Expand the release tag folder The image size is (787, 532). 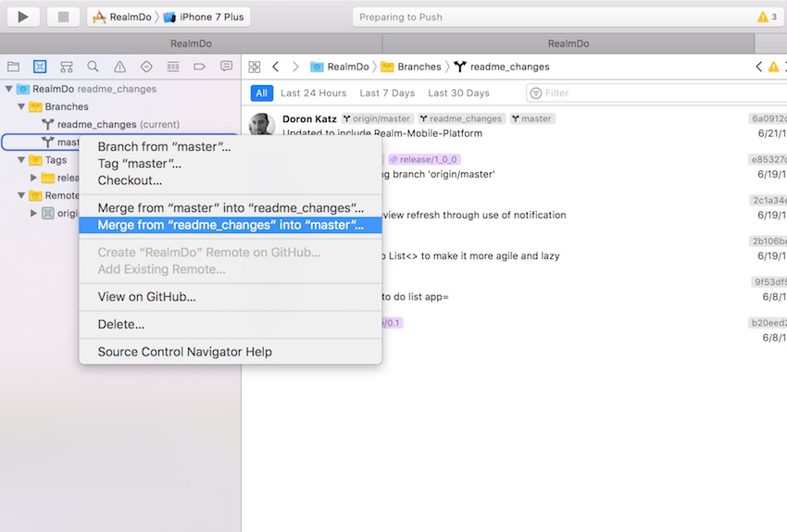[33, 178]
